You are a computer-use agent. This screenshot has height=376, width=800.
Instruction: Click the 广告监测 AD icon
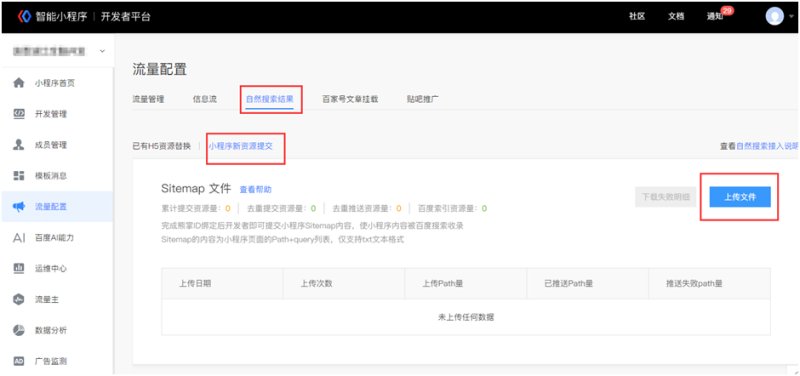click(x=19, y=361)
